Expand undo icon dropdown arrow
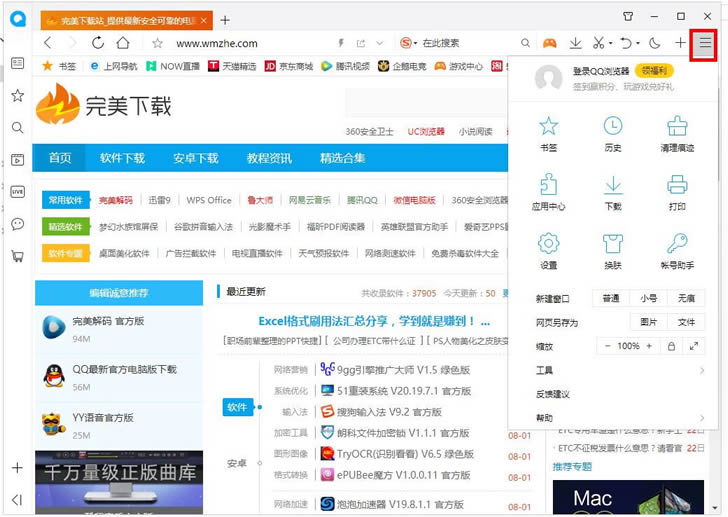Image resolution: width=728 pixels, height=517 pixels. click(x=638, y=43)
